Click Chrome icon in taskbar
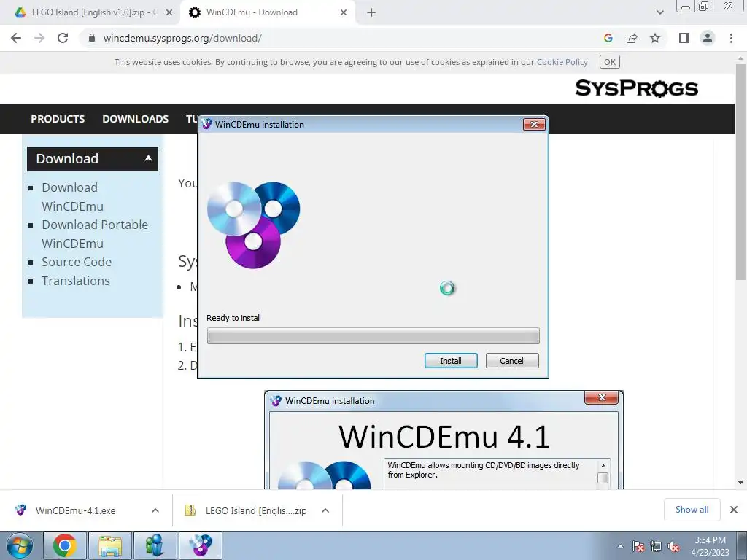Screen dimensions: 747x560 point(65,545)
